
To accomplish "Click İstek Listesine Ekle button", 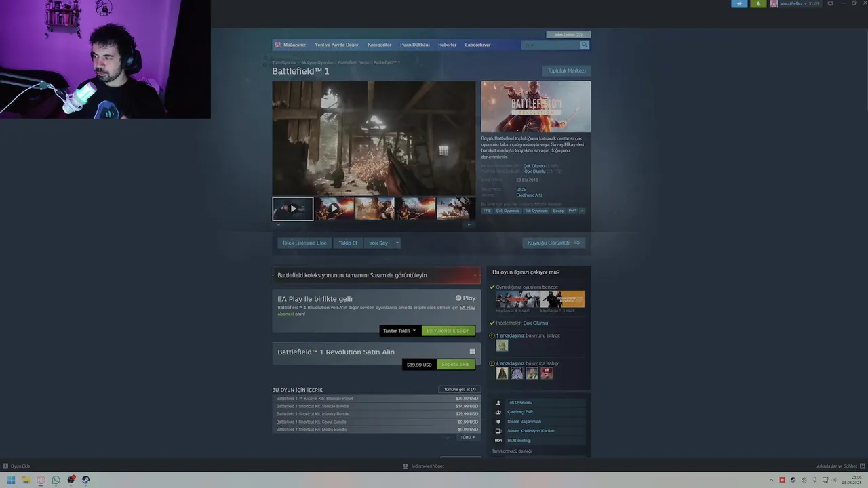I will click(x=304, y=243).
